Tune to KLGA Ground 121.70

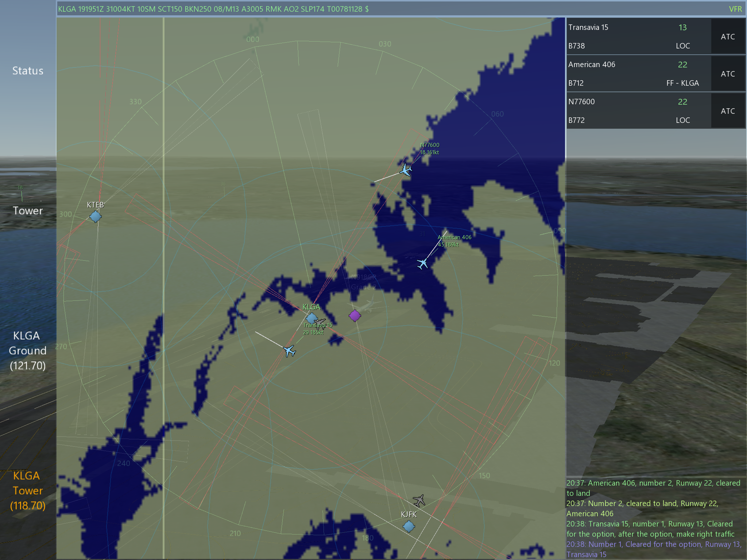(28, 350)
